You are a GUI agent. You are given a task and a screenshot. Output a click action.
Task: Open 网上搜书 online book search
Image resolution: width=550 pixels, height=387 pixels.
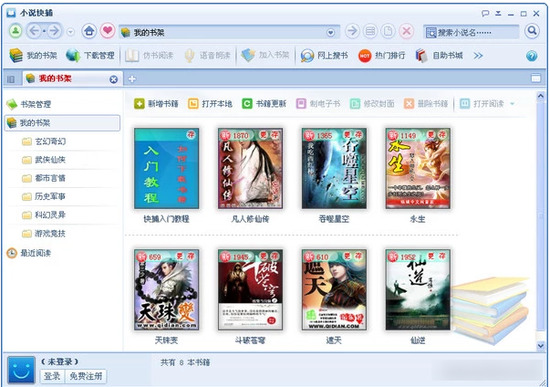click(x=324, y=55)
